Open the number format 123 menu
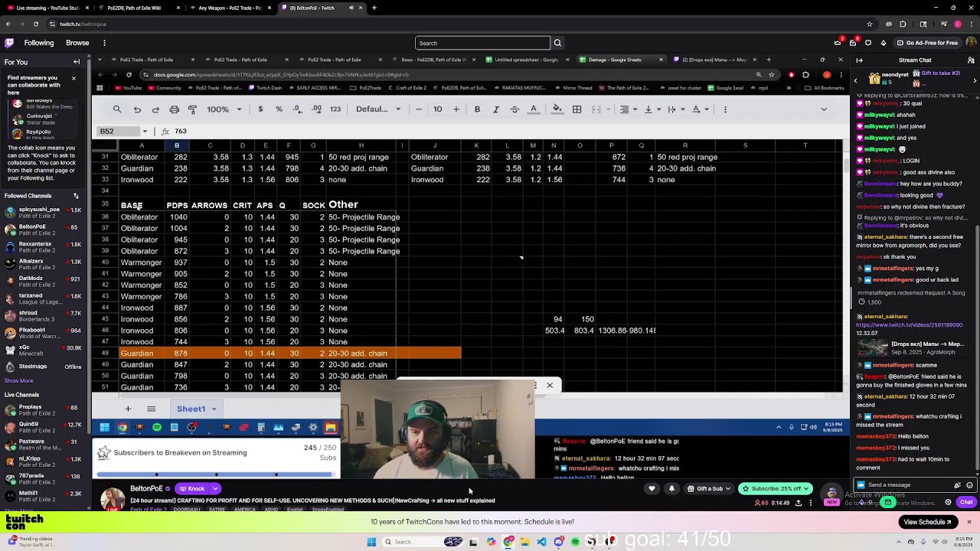 click(x=335, y=109)
